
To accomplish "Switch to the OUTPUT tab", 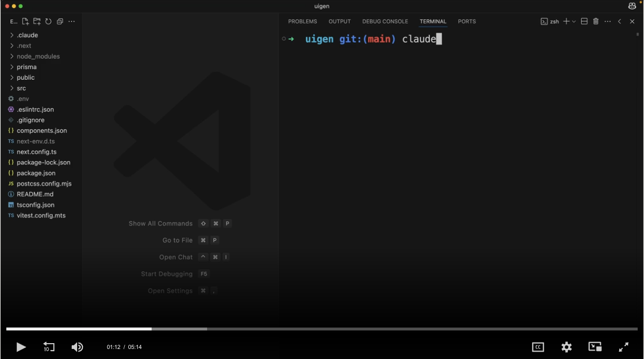I will (x=340, y=22).
